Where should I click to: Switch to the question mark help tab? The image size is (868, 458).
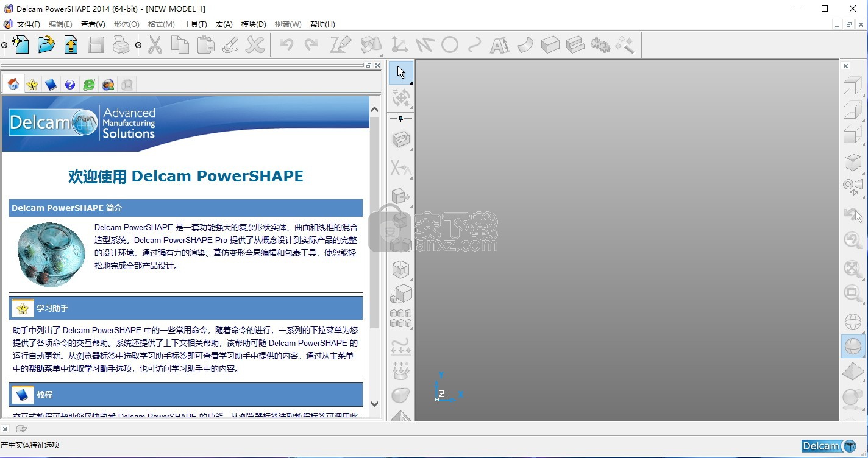click(70, 85)
